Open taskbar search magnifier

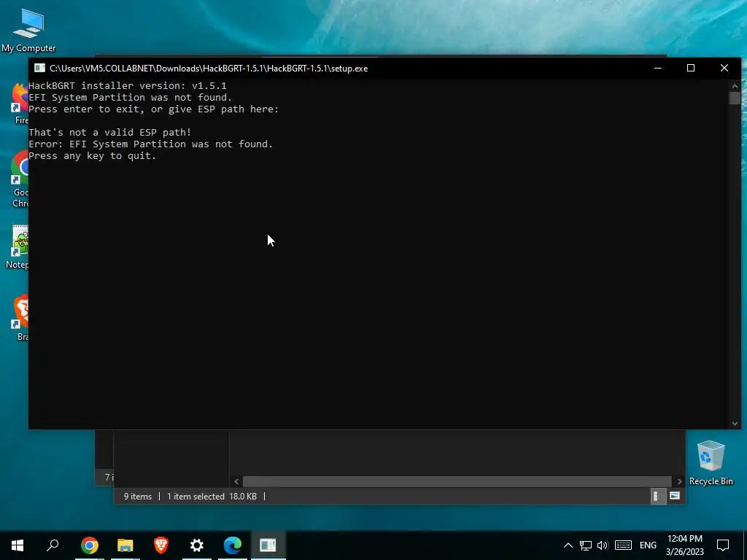(x=53, y=545)
